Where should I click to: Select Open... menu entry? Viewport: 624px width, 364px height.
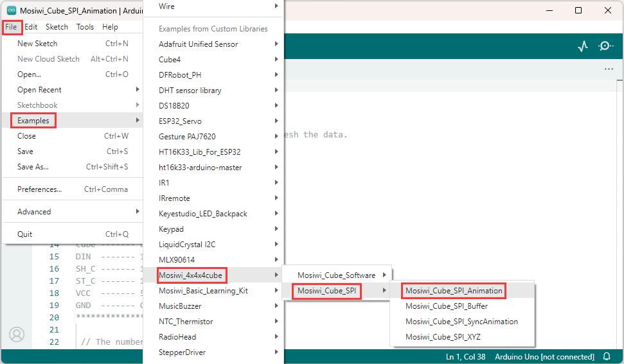click(73, 74)
